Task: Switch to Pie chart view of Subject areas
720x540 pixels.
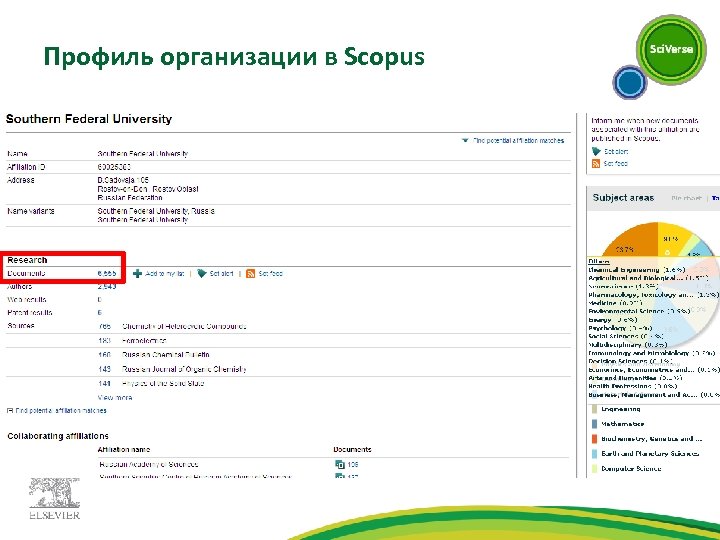Action: 686,198
